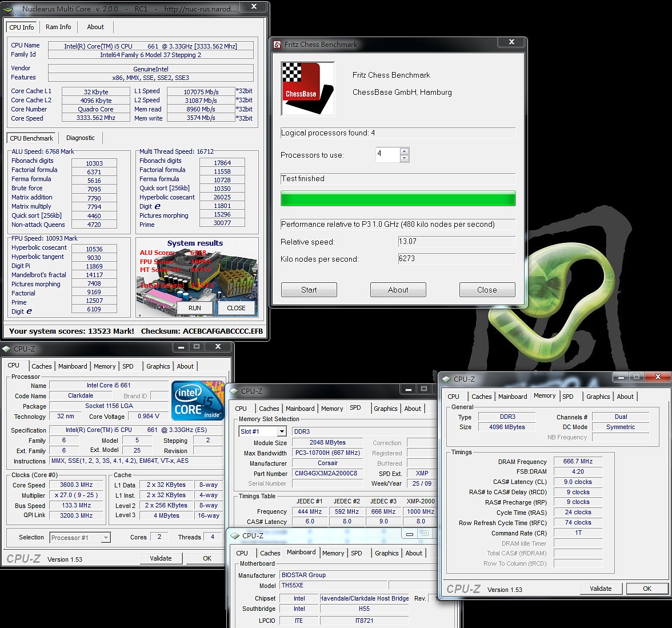Click the Processors to use input field
The image size is (672, 628).
388,155
